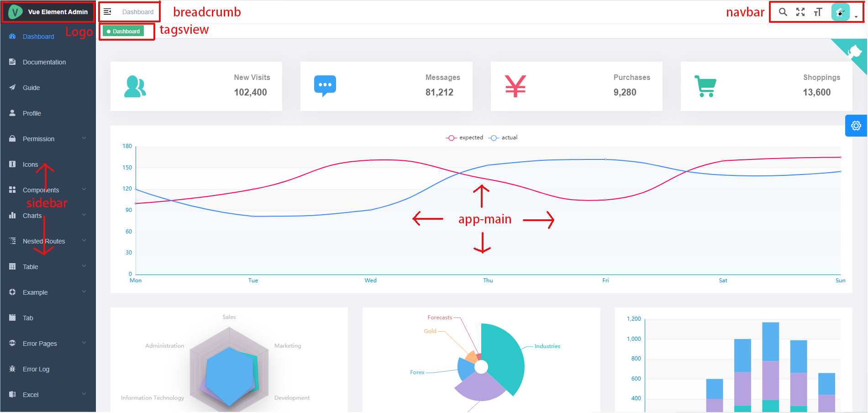Toggle the actual series in chart legend
Image resolution: width=868 pixels, height=413 pixels.
503,138
